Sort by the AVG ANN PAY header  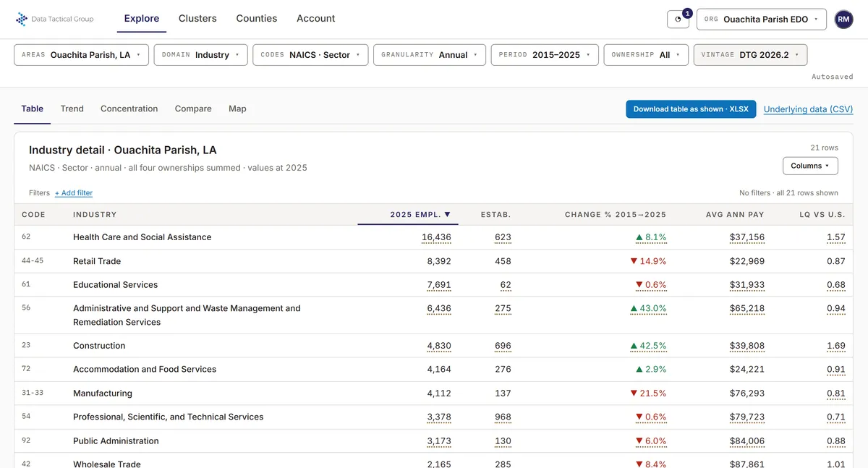click(x=735, y=215)
